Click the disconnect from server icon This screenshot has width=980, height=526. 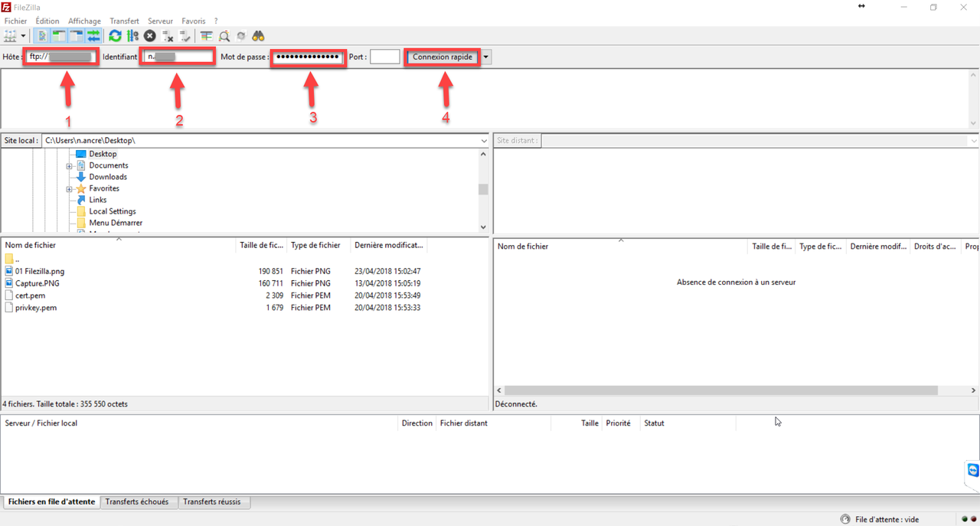168,36
